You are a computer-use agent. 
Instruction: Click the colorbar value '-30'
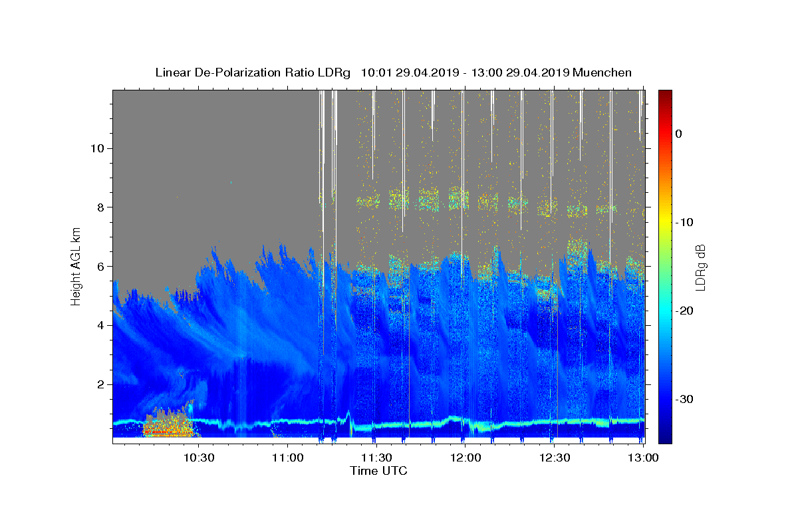(x=684, y=399)
